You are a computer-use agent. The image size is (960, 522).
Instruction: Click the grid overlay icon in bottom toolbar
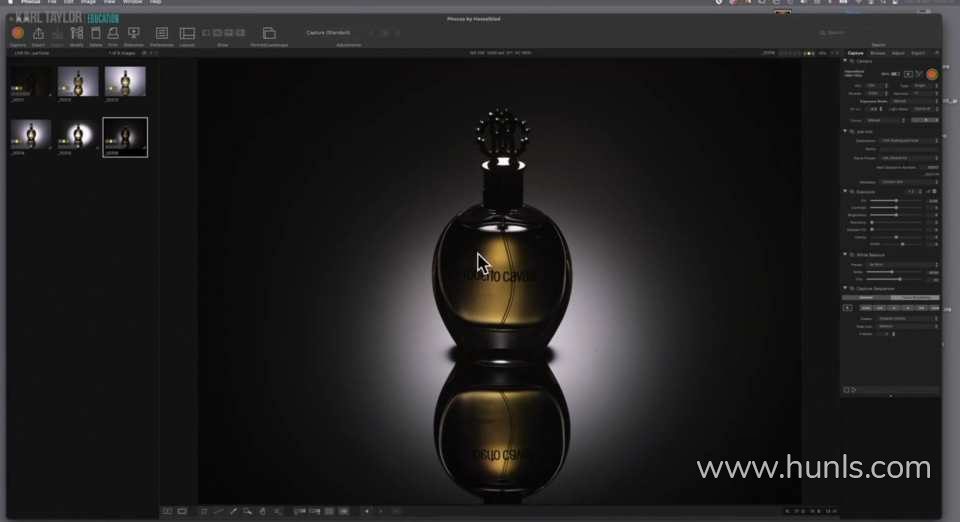click(329, 511)
